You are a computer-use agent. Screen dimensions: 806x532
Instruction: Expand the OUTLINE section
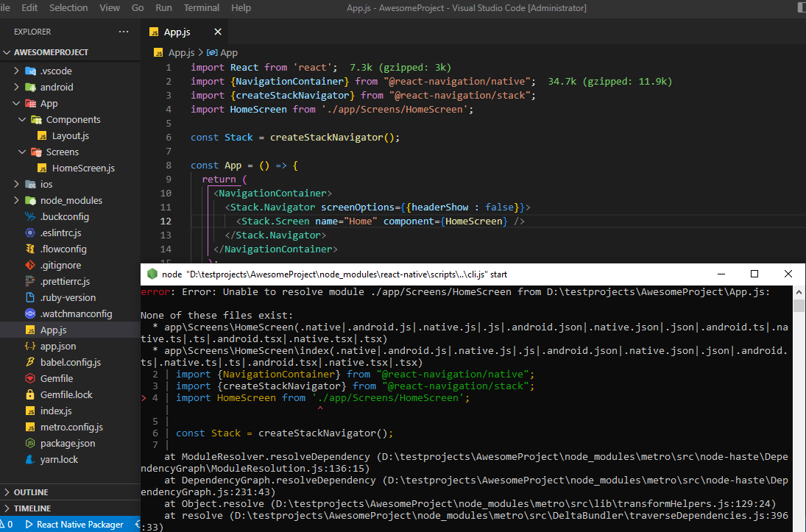click(x=70, y=492)
